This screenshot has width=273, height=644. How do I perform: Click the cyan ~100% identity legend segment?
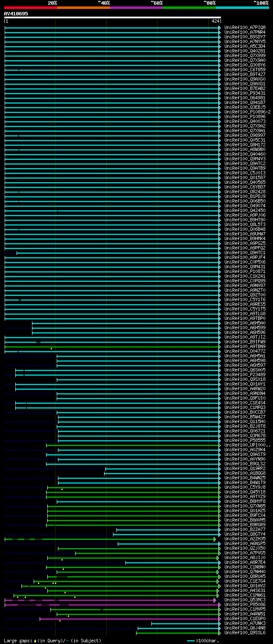pyautogui.click(x=242, y=8)
